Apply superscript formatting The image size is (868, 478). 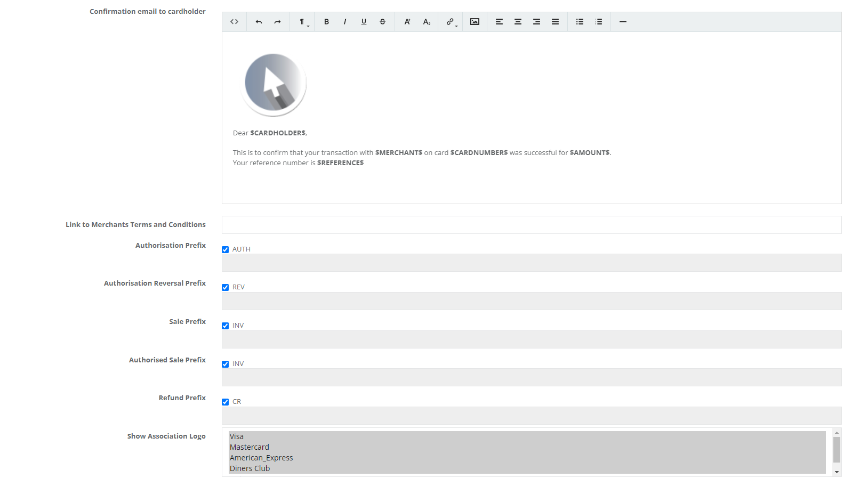click(x=407, y=22)
